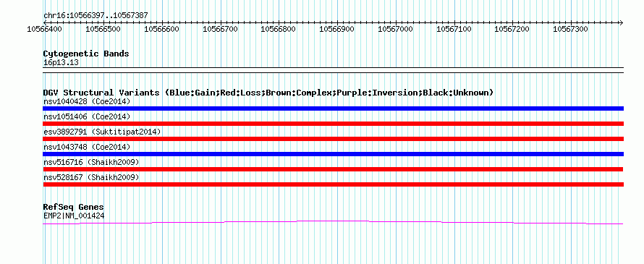Open the nsv1051406 (Coe2014) variant label
644x264 pixels.
pyautogui.click(x=87, y=116)
